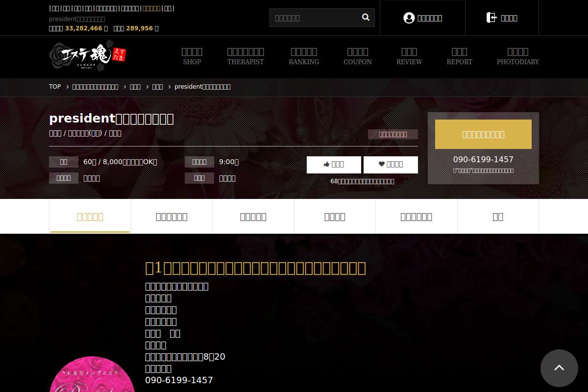Viewport: 588px width, 392px height.
Task: Click the gold-highlighted region link in top bar
Action: (x=151, y=8)
